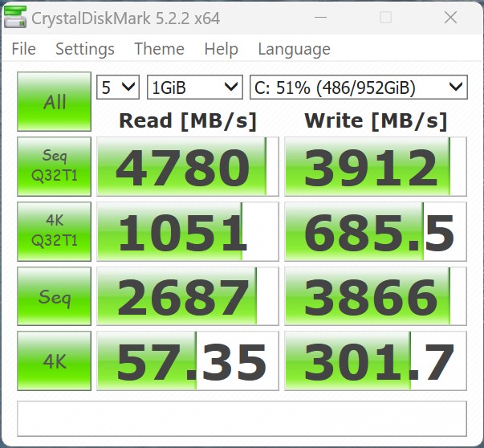Open the Theme menu

(159, 49)
